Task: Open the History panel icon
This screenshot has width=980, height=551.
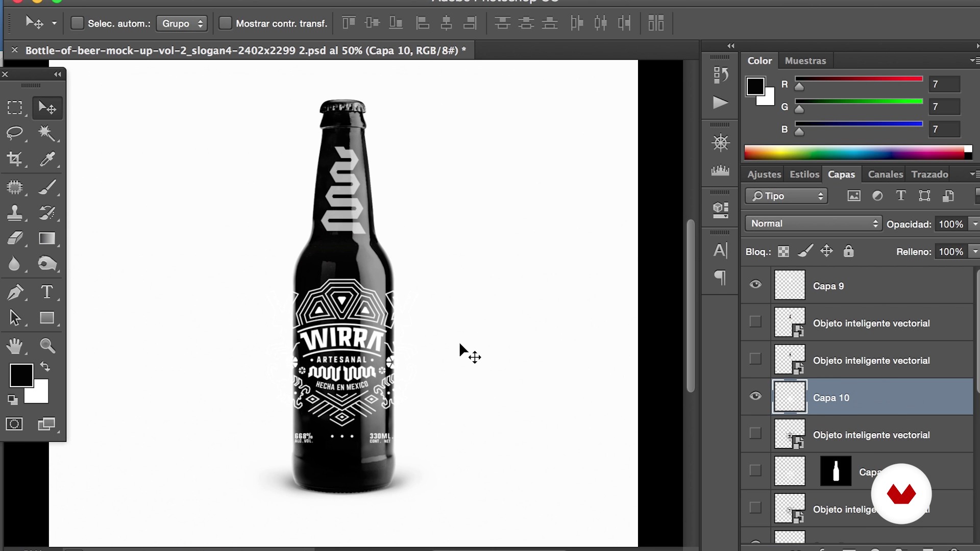Action: (x=720, y=75)
